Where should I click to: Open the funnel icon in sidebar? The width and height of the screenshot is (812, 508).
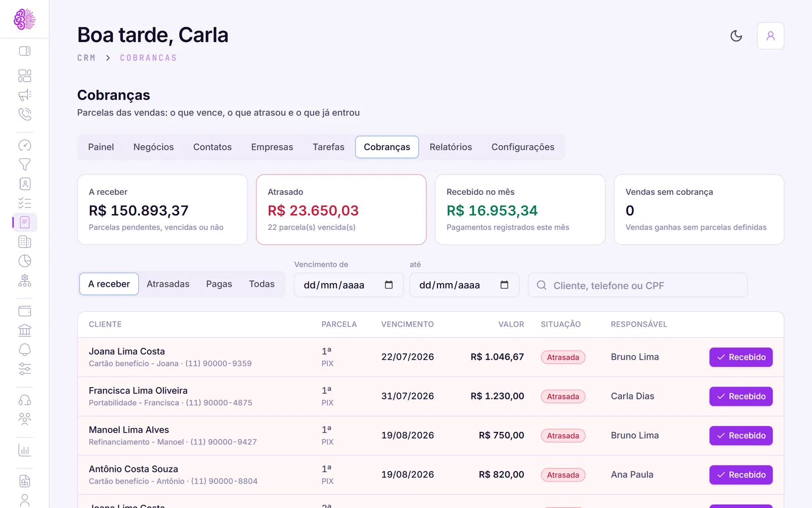click(24, 164)
